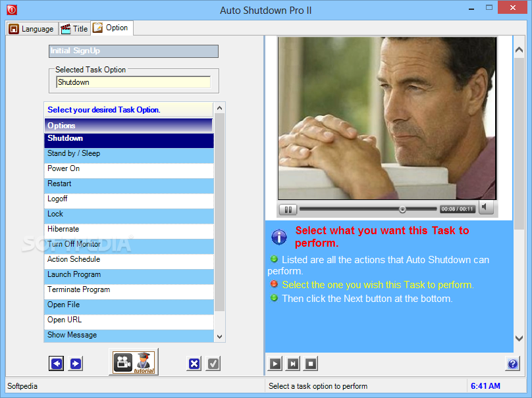The image size is (532, 398).
Task: Maximize the Auto Shutdown Pro II window
Action: [x=489, y=7]
